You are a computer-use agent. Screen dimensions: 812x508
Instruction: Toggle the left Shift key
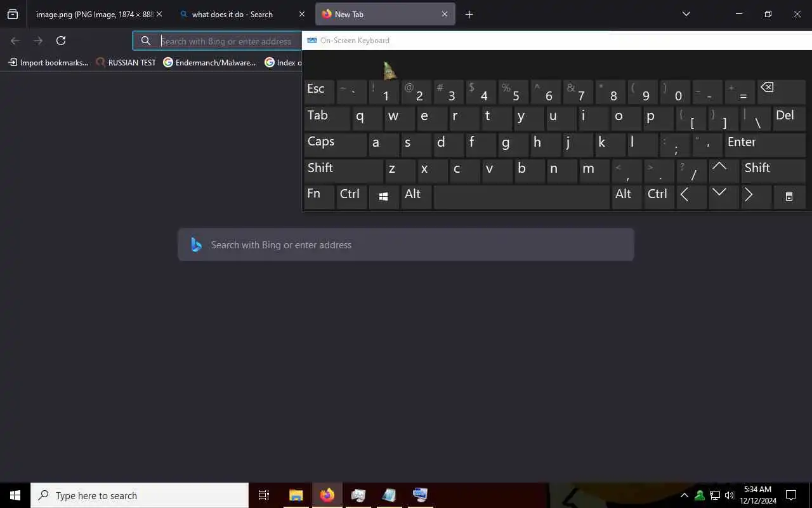[x=343, y=171]
